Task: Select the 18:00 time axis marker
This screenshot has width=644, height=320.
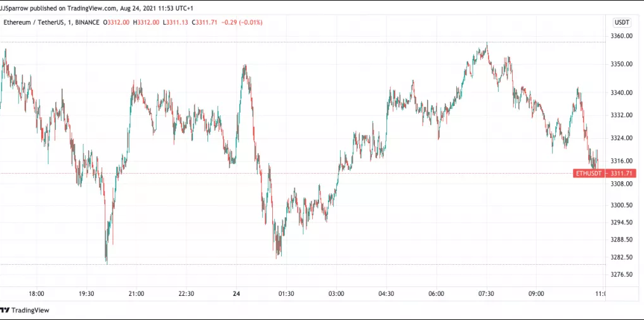Action: 37,294
